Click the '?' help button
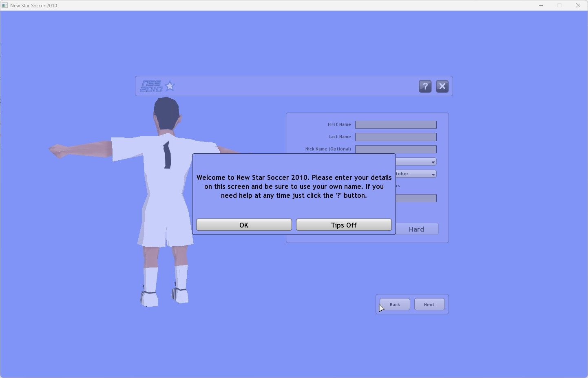Image resolution: width=588 pixels, height=378 pixels. pos(425,86)
